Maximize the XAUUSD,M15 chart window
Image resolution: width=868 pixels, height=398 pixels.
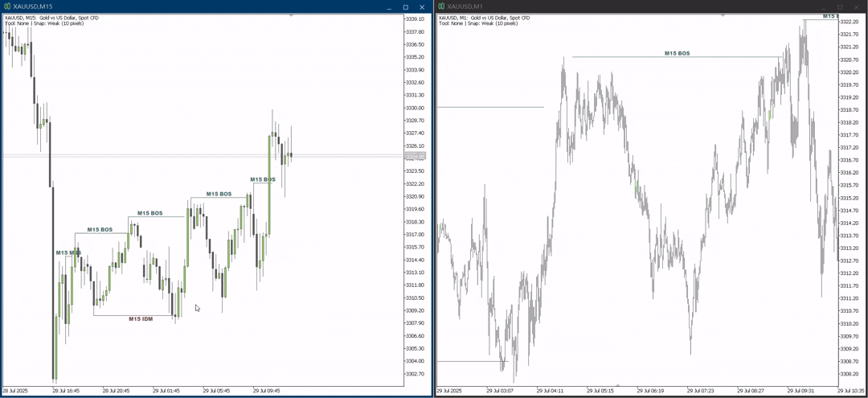coord(405,6)
